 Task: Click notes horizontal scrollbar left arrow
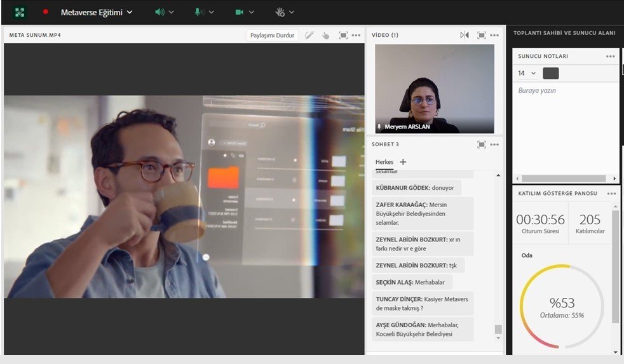517,179
